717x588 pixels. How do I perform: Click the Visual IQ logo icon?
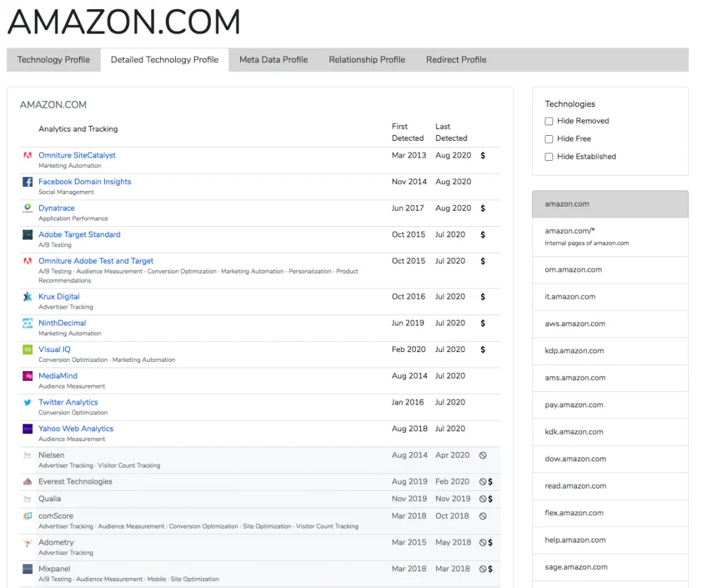[27, 350]
